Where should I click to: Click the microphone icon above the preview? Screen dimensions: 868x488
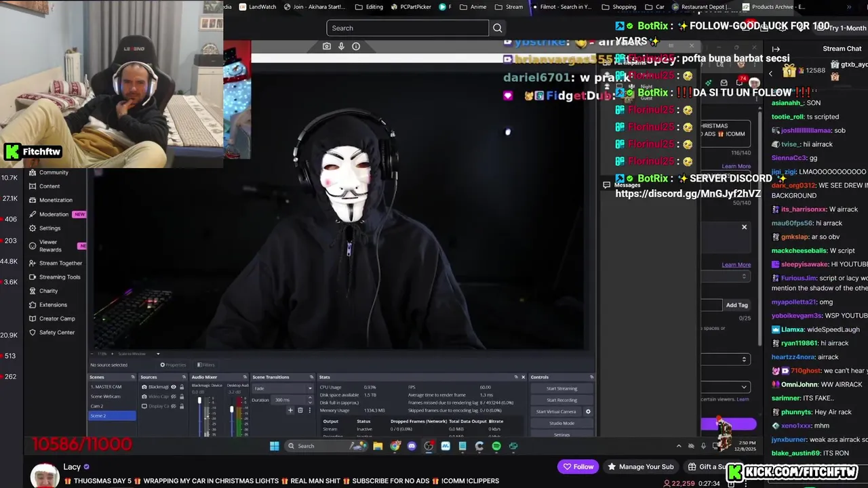341,46
